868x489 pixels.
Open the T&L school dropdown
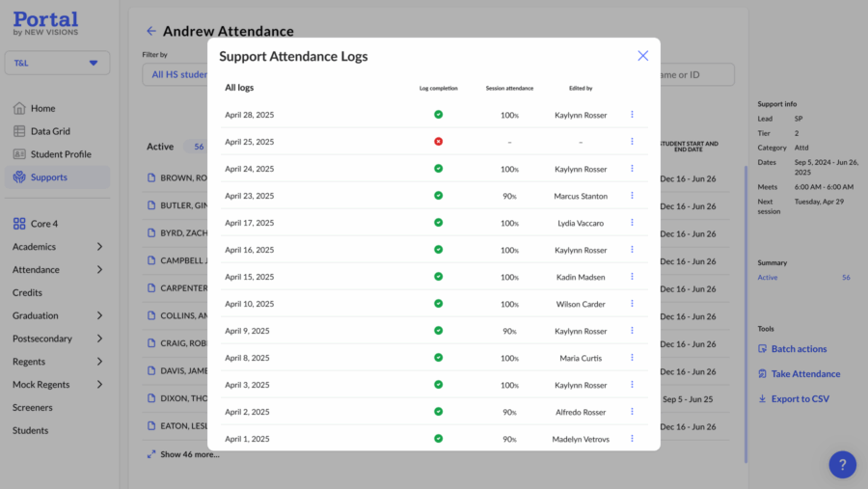(x=57, y=63)
